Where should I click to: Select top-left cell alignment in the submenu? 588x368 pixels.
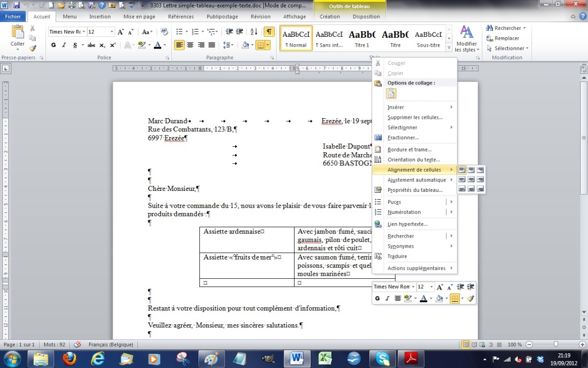(x=462, y=170)
